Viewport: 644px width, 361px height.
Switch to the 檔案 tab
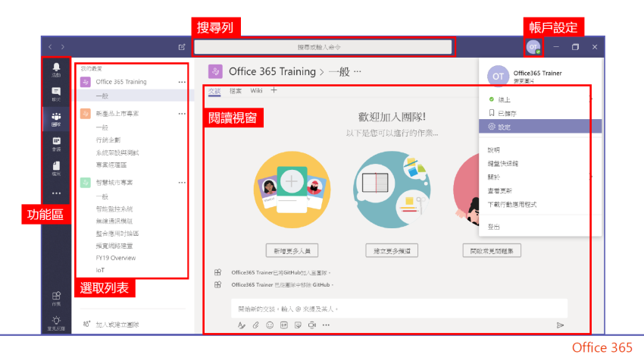tap(236, 91)
